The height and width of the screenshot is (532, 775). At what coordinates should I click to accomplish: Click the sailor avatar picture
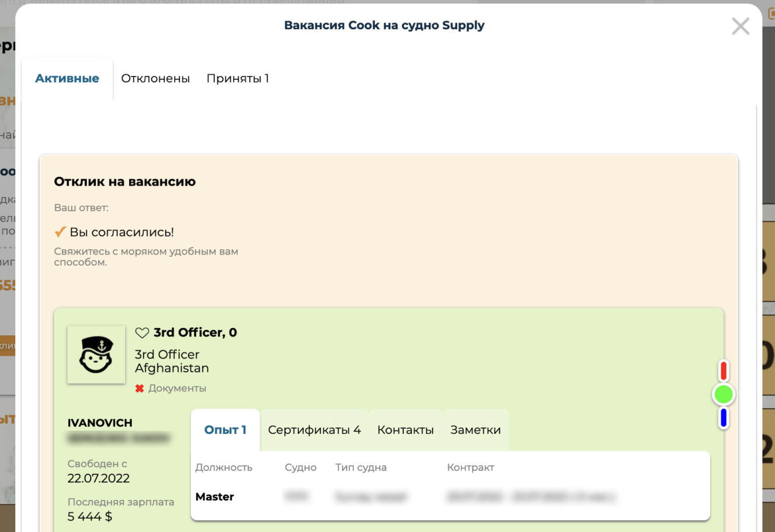click(96, 354)
